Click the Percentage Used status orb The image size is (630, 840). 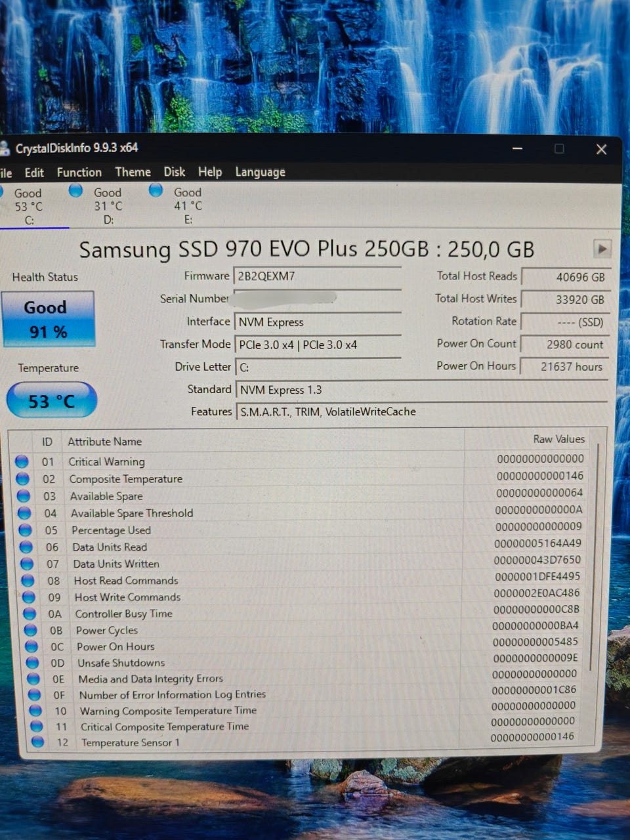[26, 530]
